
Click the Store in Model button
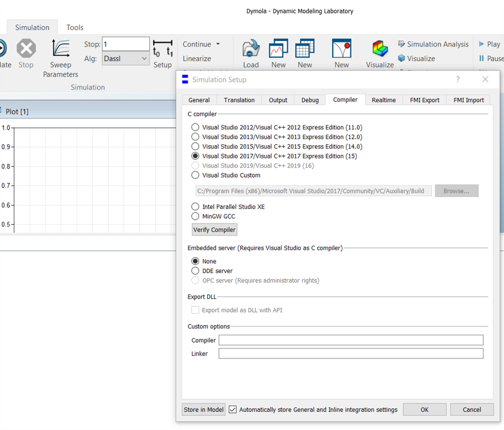pyautogui.click(x=203, y=410)
